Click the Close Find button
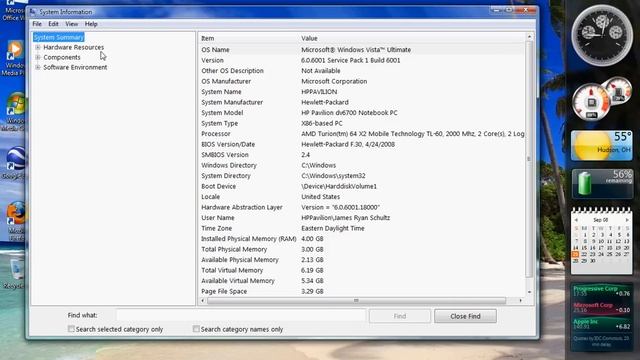 (465, 316)
